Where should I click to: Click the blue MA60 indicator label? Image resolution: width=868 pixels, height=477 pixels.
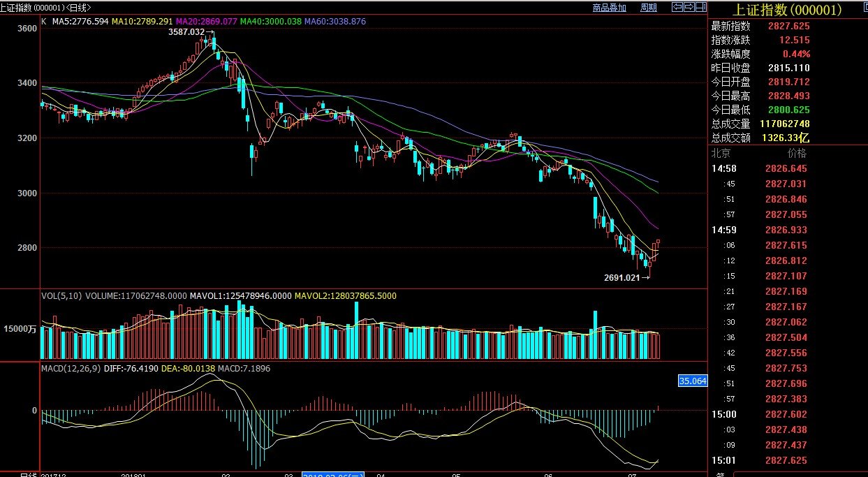[x=334, y=22]
